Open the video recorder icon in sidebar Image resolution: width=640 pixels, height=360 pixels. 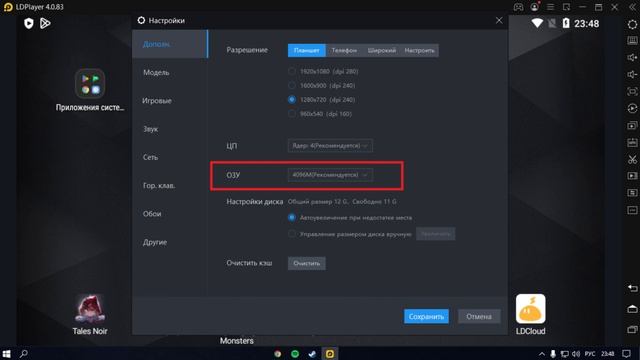(632, 176)
